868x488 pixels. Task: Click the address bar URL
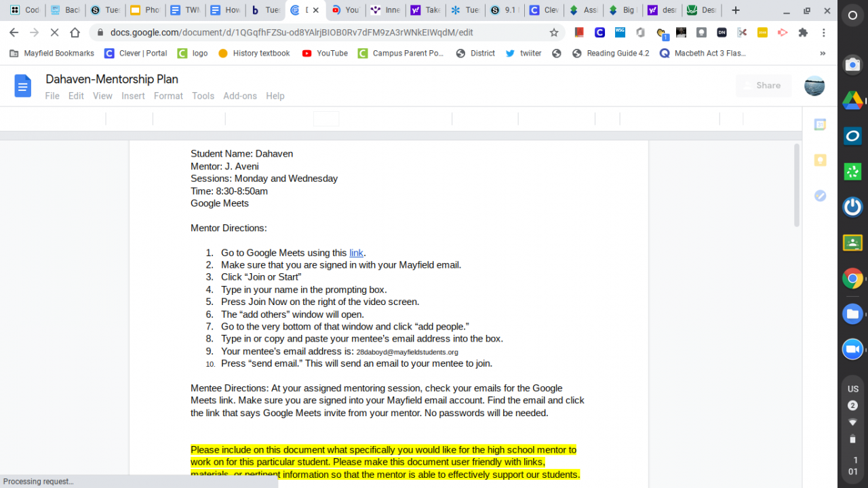click(292, 33)
